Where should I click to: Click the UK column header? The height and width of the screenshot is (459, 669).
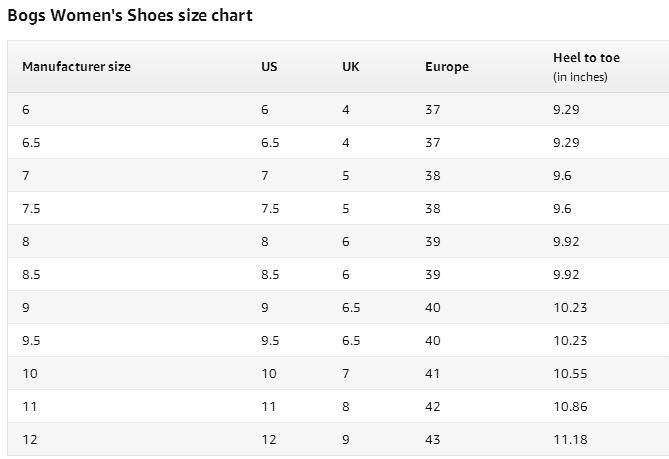pyautogui.click(x=350, y=67)
